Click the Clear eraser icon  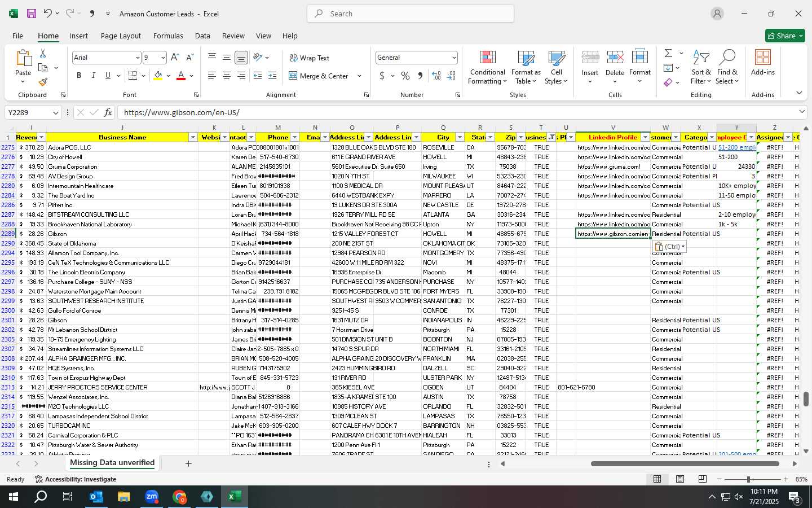pos(668,82)
